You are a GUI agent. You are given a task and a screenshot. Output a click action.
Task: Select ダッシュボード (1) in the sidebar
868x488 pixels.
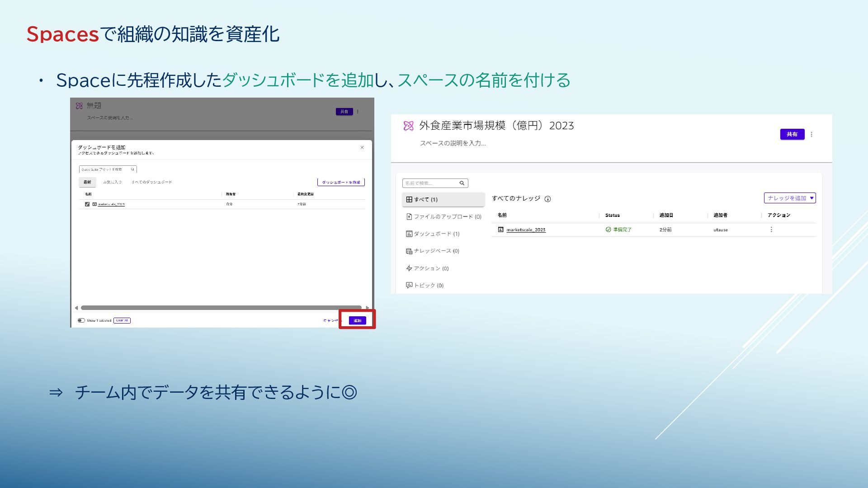(x=433, y=234)
